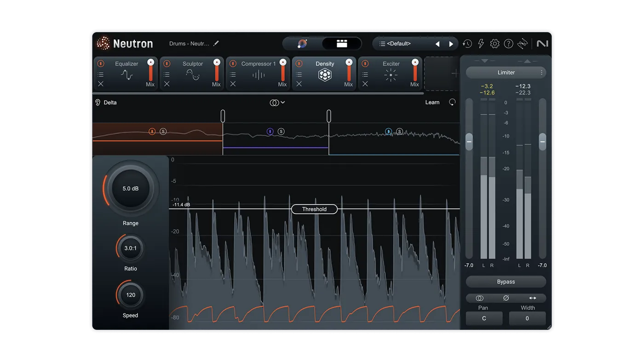
Task: Click the Learn button
Action: click(432, 102)
